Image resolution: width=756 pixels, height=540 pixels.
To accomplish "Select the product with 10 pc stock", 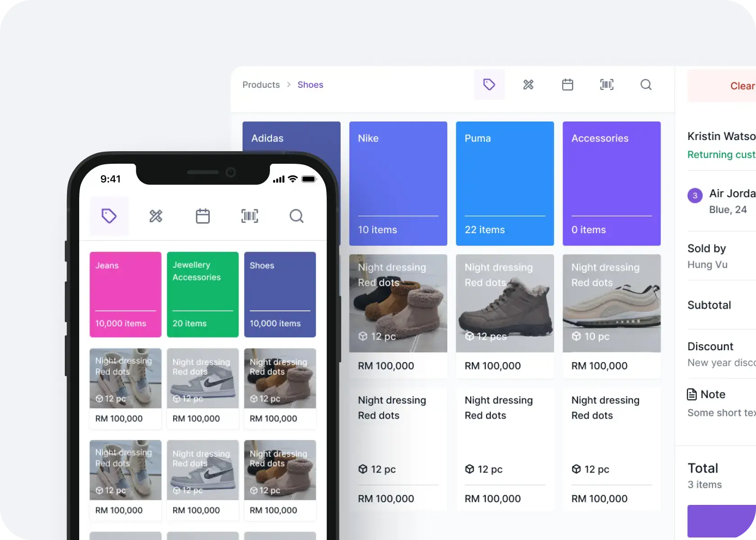I will click(611, 315).
